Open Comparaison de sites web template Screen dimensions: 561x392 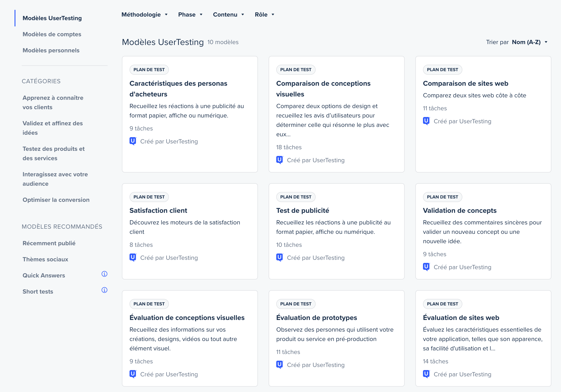tap(465, 83)
